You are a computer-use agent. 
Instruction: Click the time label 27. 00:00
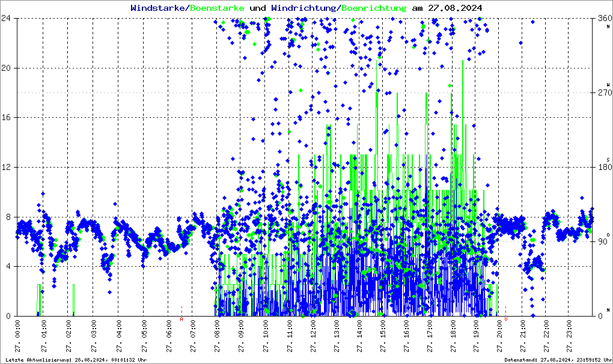tap(19, 336)
